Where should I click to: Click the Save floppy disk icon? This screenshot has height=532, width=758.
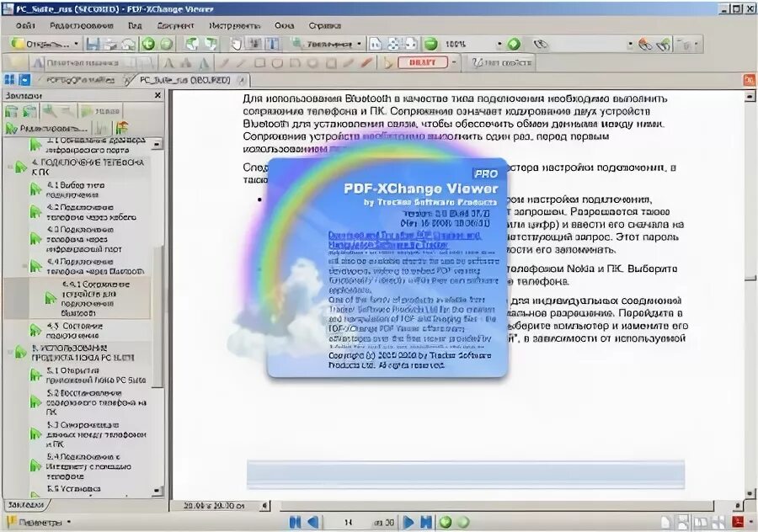pos(93,45)
